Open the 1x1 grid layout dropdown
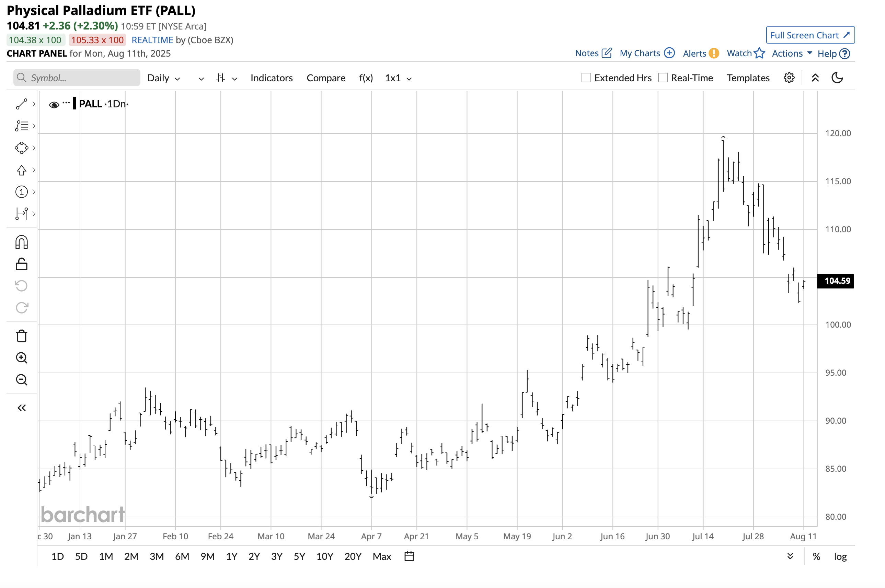The image size is (885, 588). tap(398, 78)
